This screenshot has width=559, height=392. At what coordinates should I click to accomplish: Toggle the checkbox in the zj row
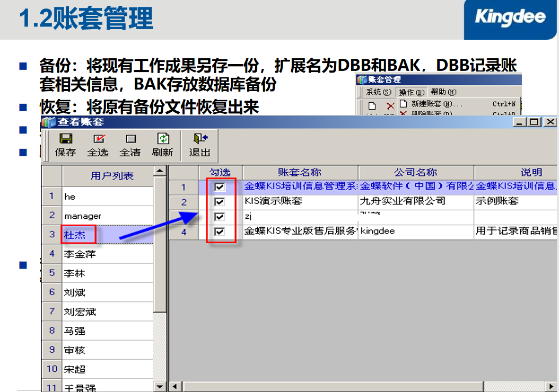(x=220, y=217)
